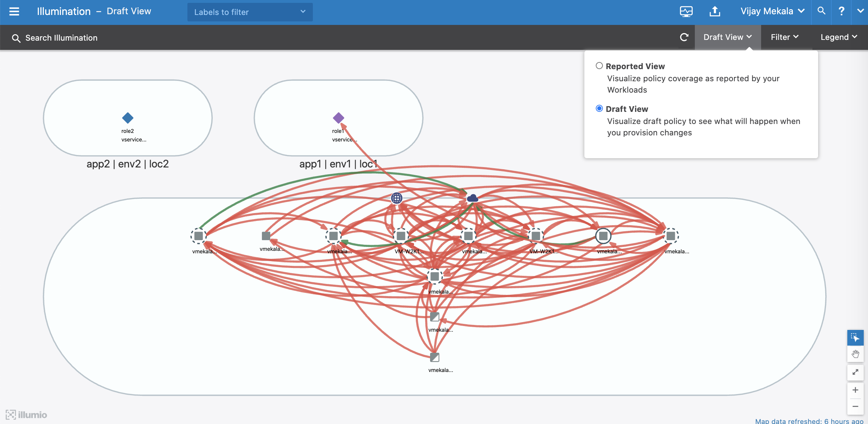Viewport: 868px width, 424px height.
Task: Switch to the hand pan tool
Action: 855,354
